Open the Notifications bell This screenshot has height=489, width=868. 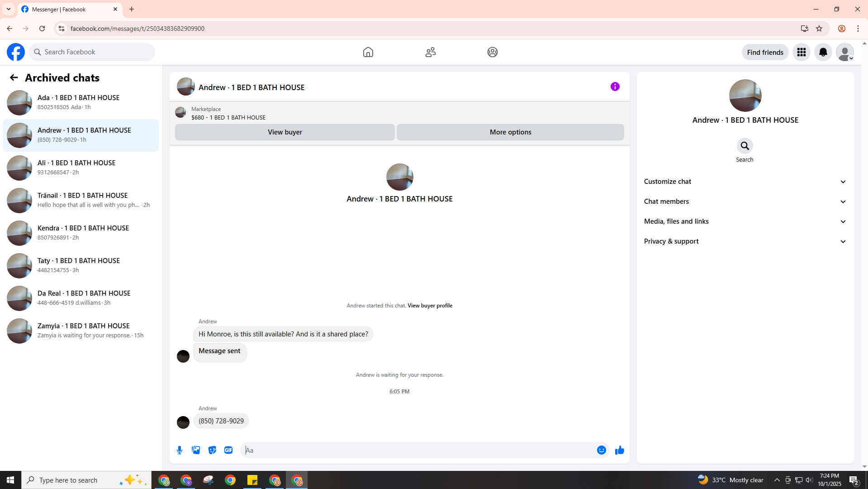(823, 52)
